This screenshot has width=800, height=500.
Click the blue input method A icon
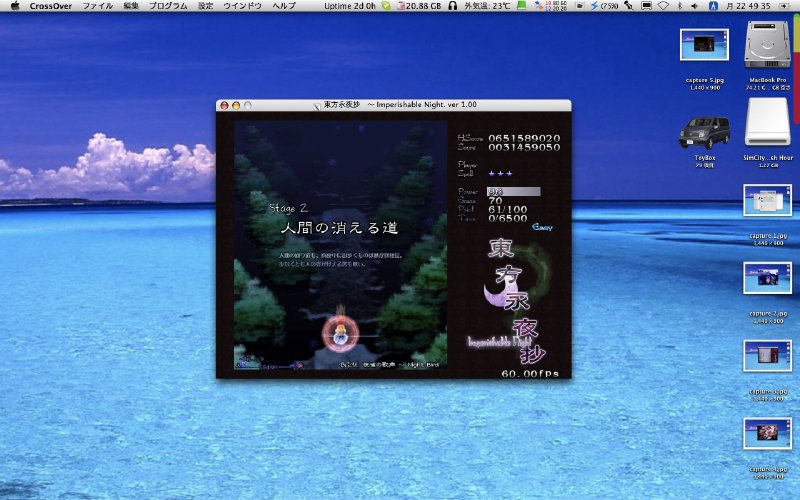click(x=713, y=6)
